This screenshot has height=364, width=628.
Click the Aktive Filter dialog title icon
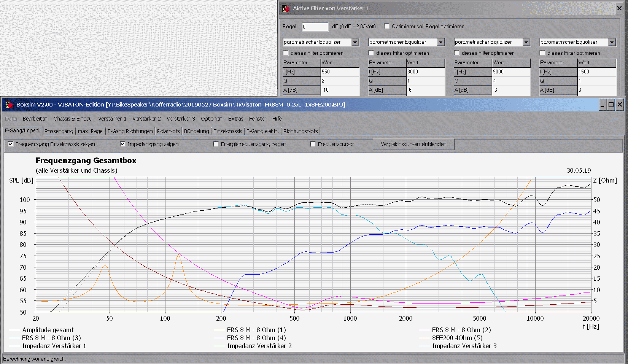pyautogui.click(x=286, y=8)
